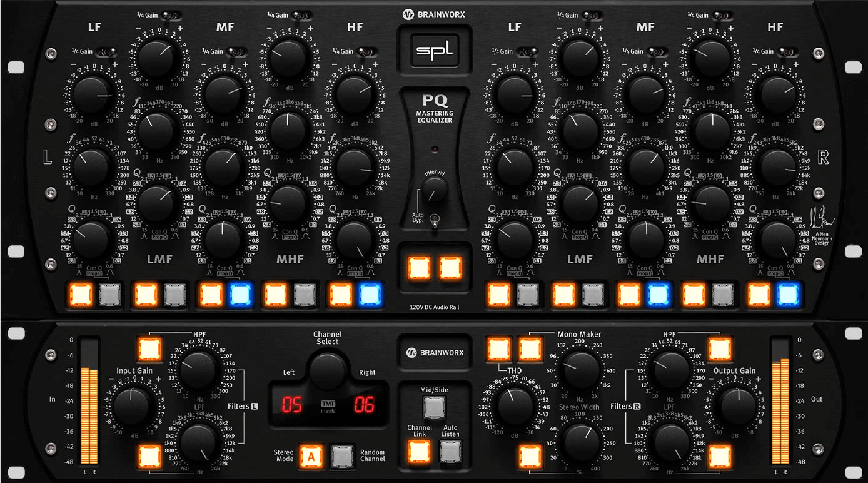Enable the Auto Listen button
Screen dimensions: 868x483
click(450, 451)
